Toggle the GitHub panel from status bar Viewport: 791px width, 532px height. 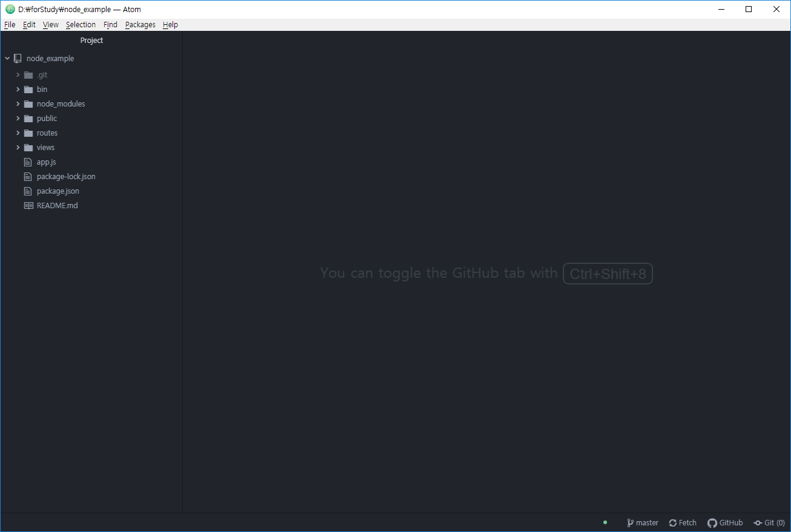pyautogui.click(x=725, y=522)
